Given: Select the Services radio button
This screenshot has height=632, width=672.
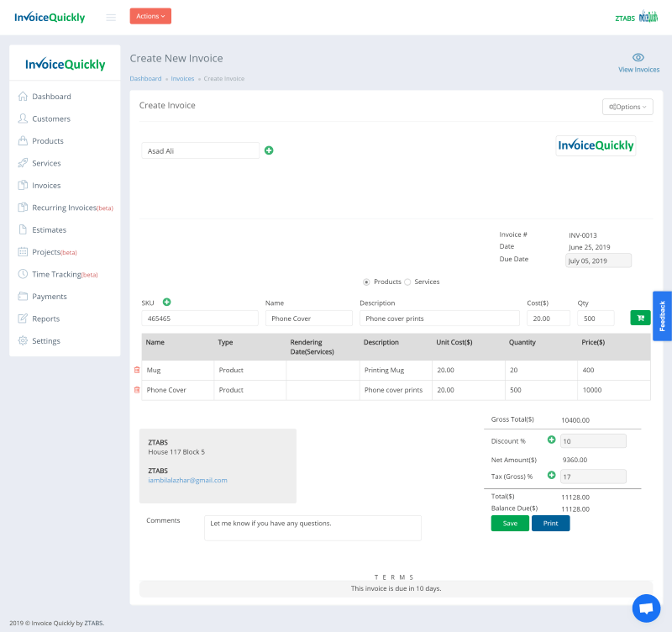Looking at the screenshot, I should coord(407,282).
